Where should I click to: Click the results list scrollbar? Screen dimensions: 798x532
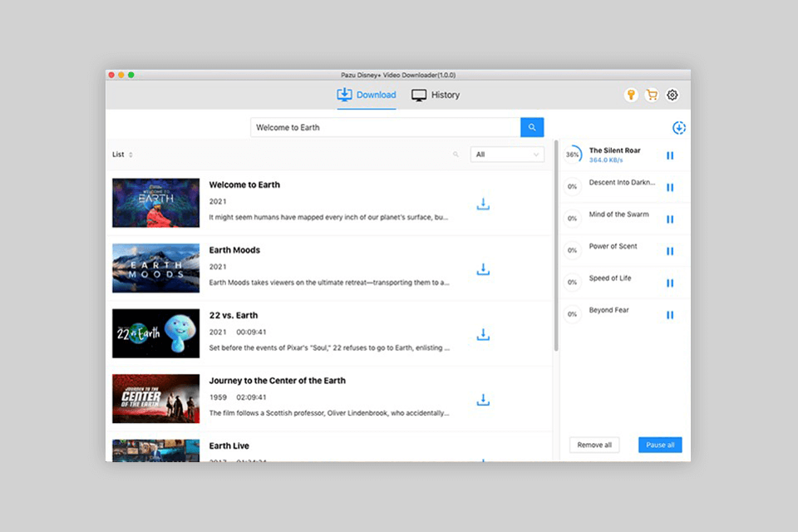[x=556, y=245]
